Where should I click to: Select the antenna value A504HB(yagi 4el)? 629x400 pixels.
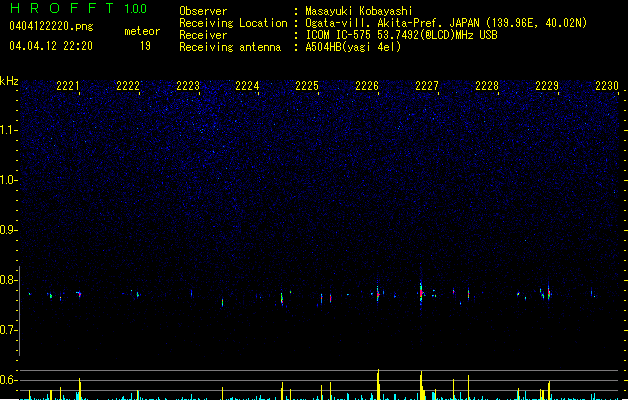(x=353, y=47)
